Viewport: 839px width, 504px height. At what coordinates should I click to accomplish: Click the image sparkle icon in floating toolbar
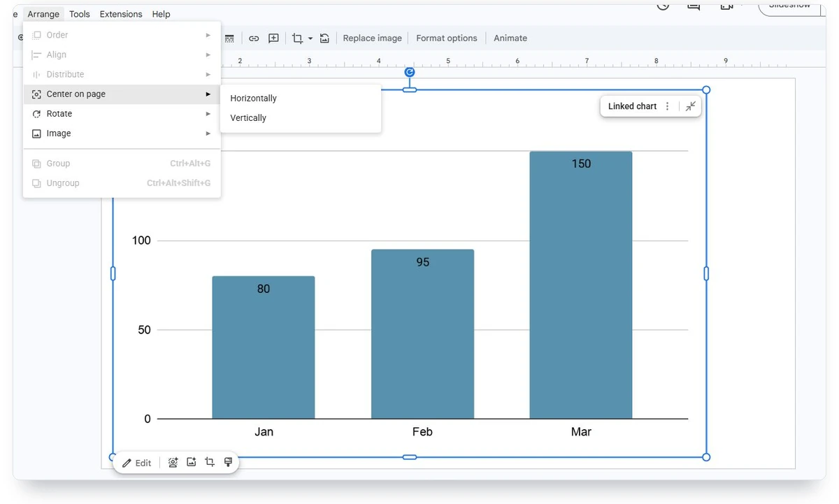(191, 462)
